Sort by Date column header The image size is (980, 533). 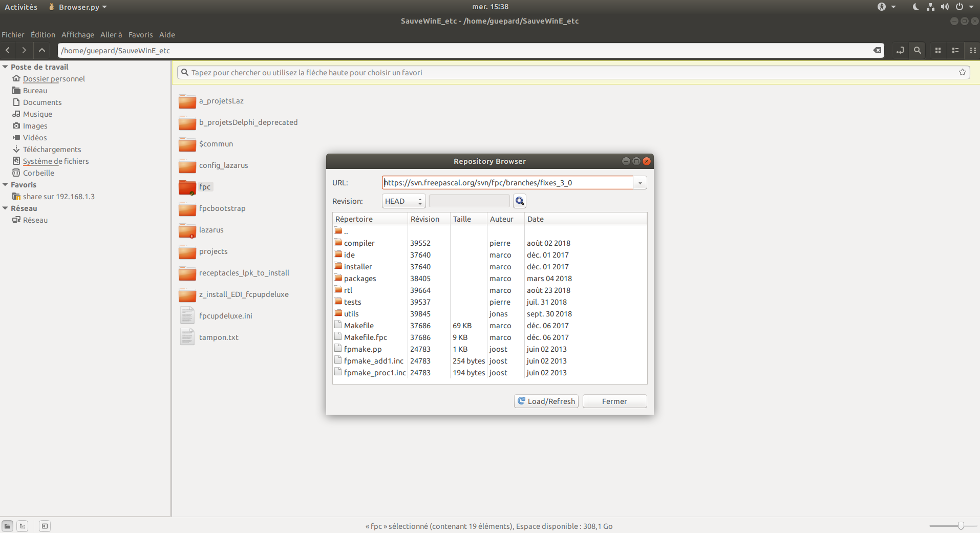click(x=586, y=219)
